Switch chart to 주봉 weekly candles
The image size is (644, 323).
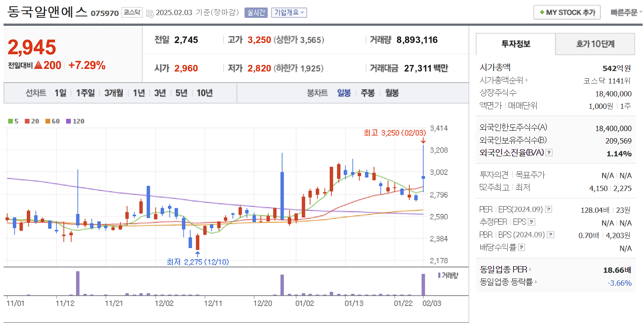pyautogui.click(x=367, y=92)
